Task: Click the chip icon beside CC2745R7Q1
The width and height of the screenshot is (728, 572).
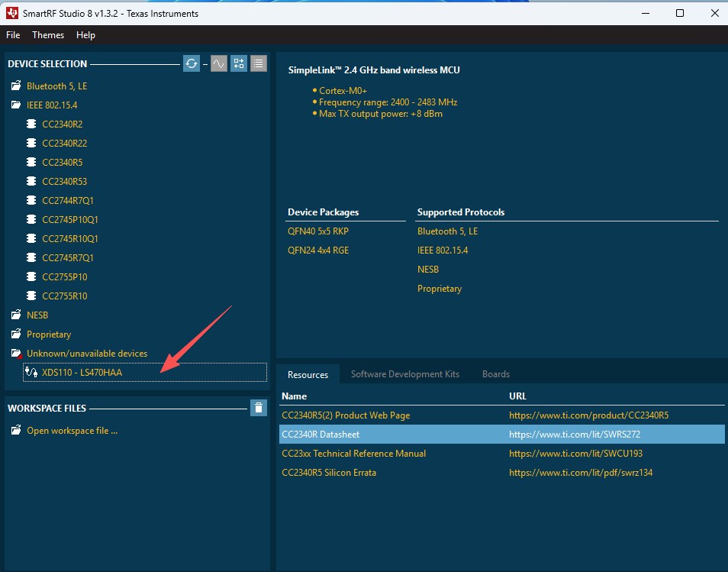Action: point(31,257)
